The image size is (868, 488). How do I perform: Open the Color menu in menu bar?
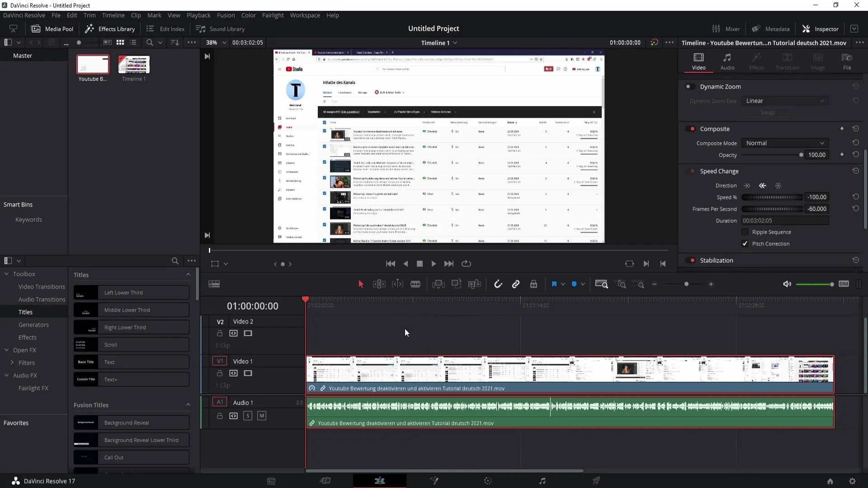click(249, 15)
